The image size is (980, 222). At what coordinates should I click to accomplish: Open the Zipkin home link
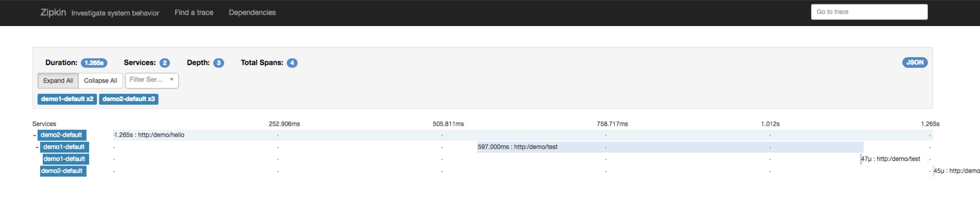53,13
